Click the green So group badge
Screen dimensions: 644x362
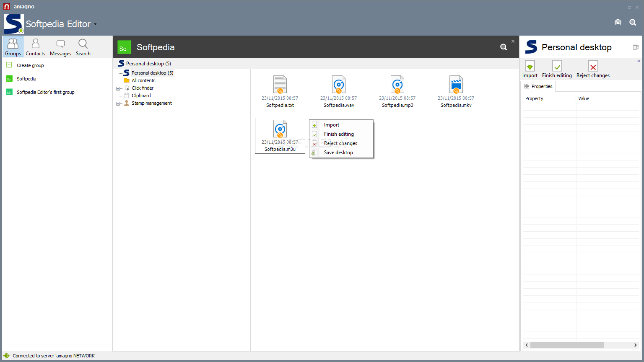124,47
